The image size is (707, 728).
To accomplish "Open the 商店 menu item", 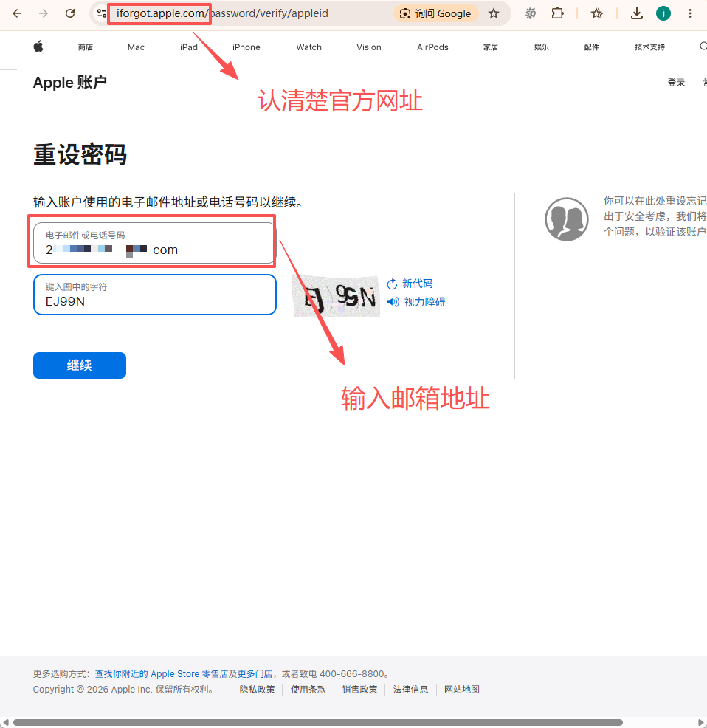I will click(86, 47).
